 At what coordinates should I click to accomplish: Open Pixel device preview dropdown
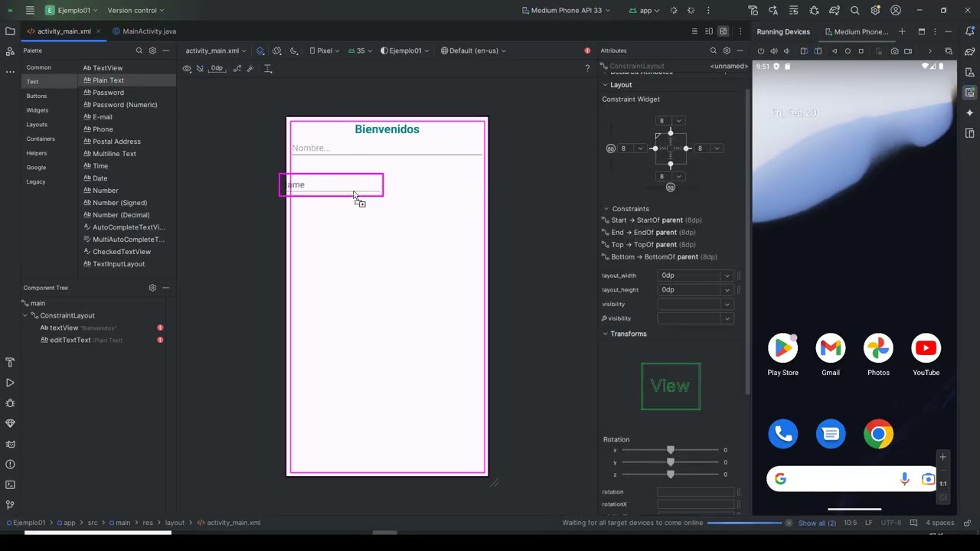(x=325, y=51)
